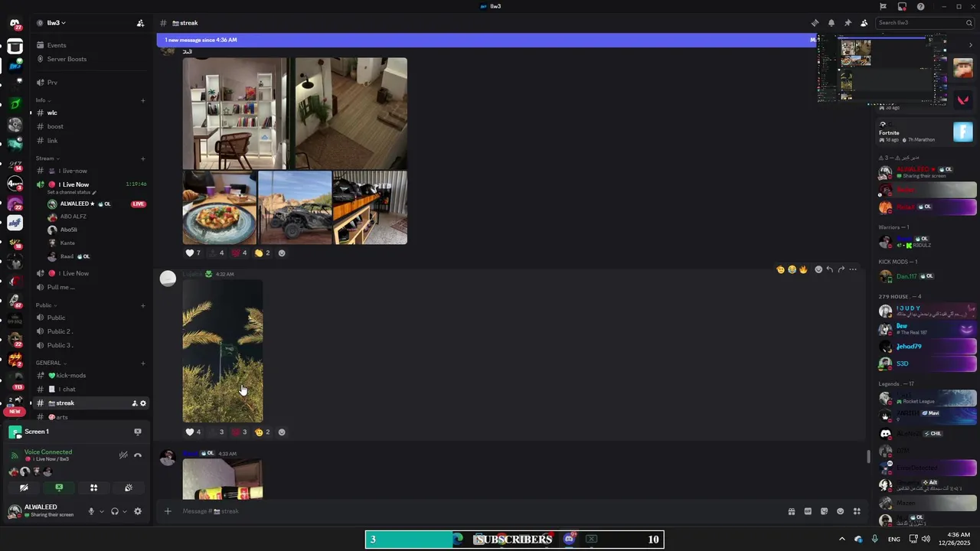
Task: Open Events in channel sidebar
Action: tap(57, 45)
